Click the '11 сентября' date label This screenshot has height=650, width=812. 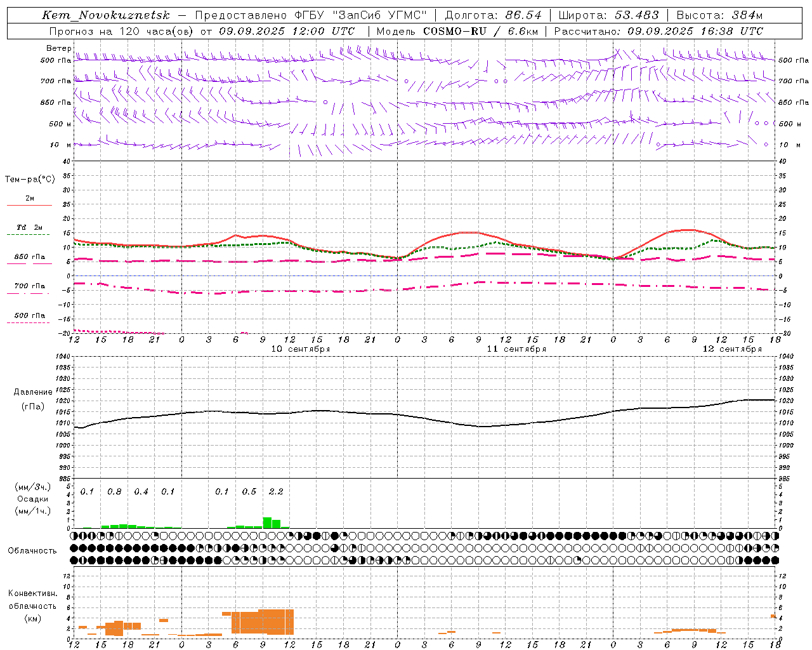click(x=516, y=349)
